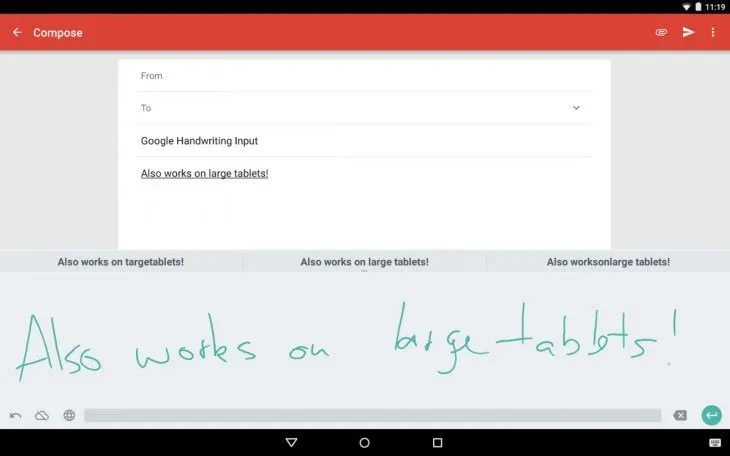Choose suggestion Also works on targetablets!
The height and width of the screenshot is (456, 730).
[121, 262]
